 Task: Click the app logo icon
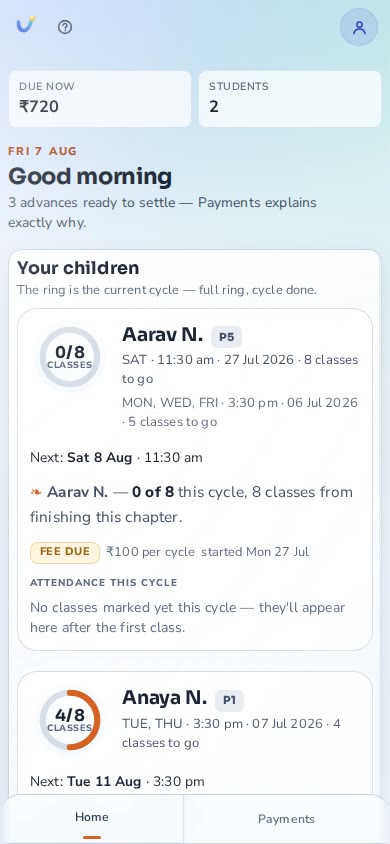[x=25, y=25]
